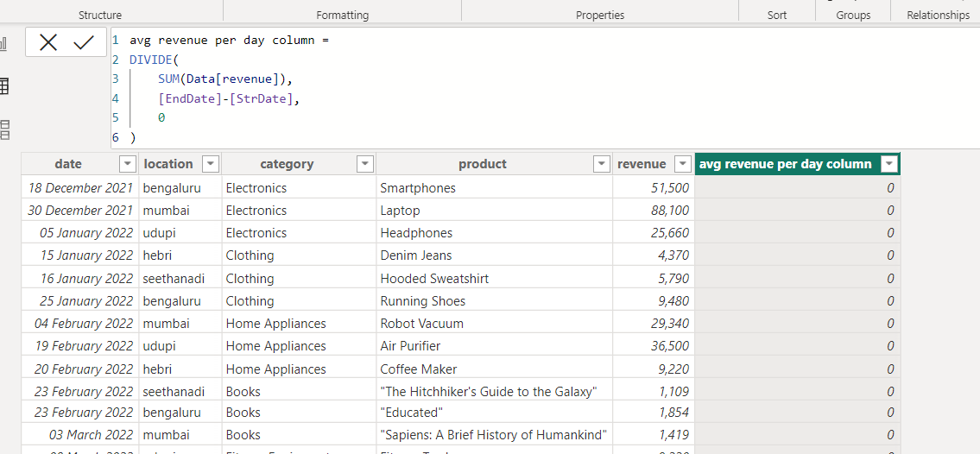Screen dimensions: 980x454
Task: Open the location column filter dropdown
Action: click(212, 164)
